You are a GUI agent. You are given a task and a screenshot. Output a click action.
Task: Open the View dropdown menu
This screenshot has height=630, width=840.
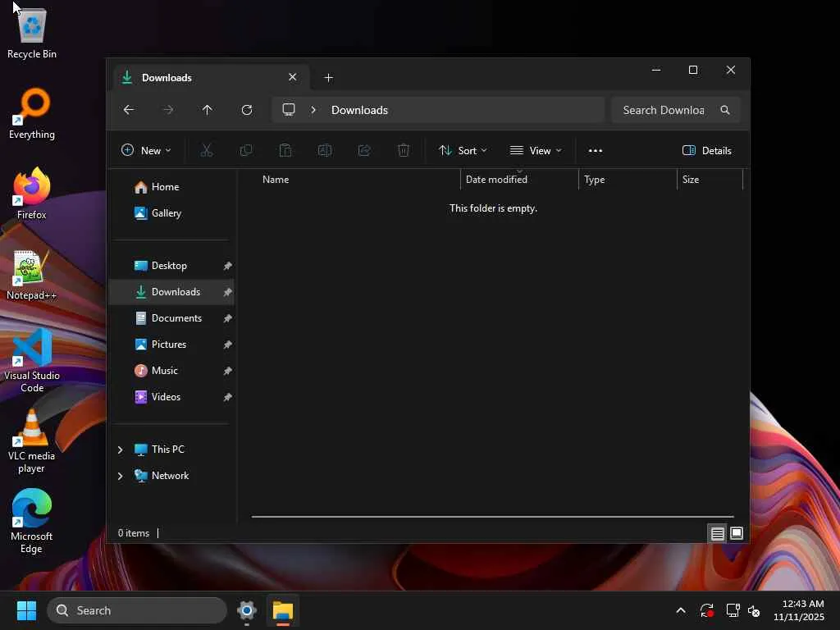(536, 150)
